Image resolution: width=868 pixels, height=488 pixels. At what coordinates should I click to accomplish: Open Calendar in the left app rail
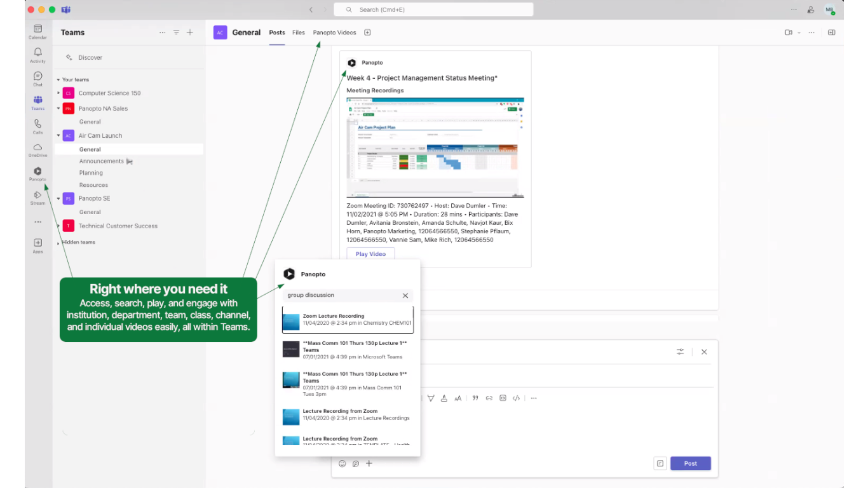pos(37,32)
